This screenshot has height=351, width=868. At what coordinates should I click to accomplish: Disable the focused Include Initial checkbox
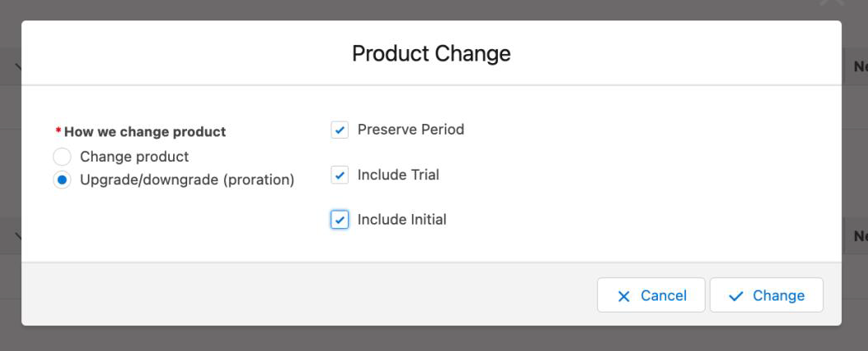[340, 220]
